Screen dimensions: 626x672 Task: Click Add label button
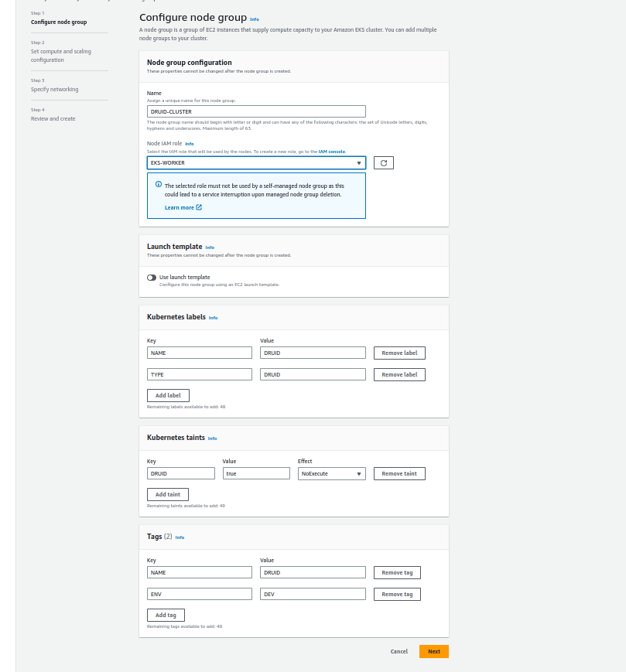pyautogui.click(x=168, y=395)
